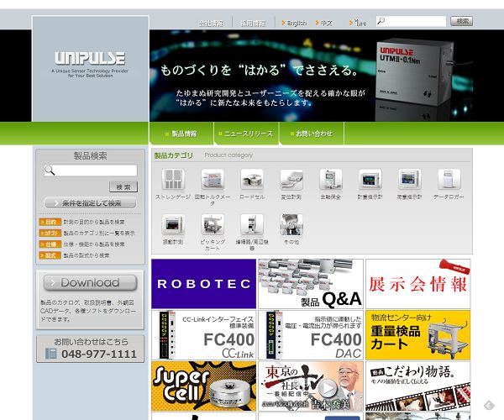The image size is (504, 420).
Task: Click the 仕様 orange specification badge
Action: coord(50,244)
